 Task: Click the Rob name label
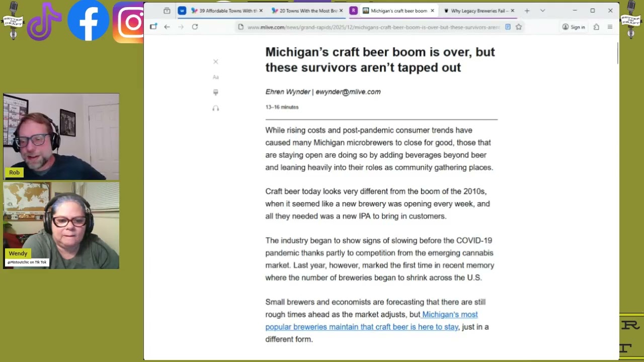14,172
